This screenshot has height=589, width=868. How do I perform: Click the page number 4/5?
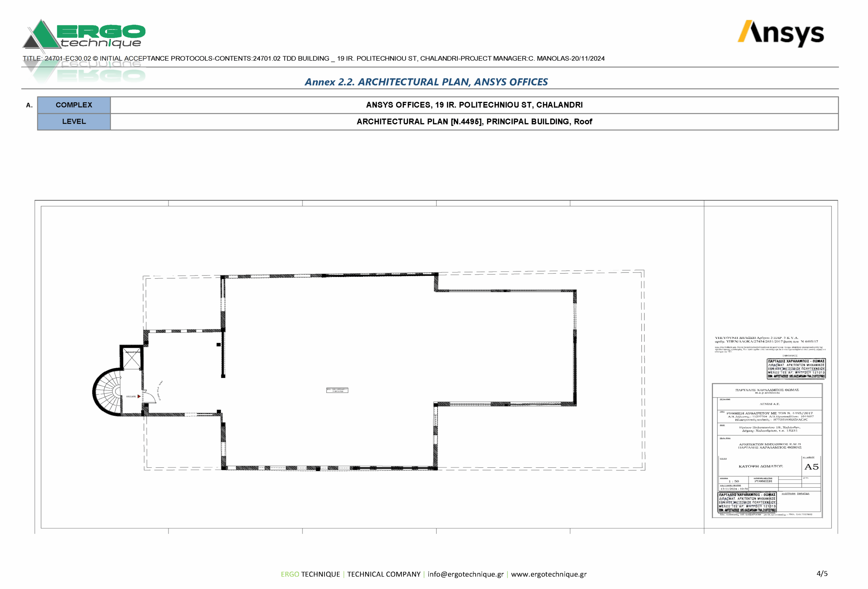822,574
